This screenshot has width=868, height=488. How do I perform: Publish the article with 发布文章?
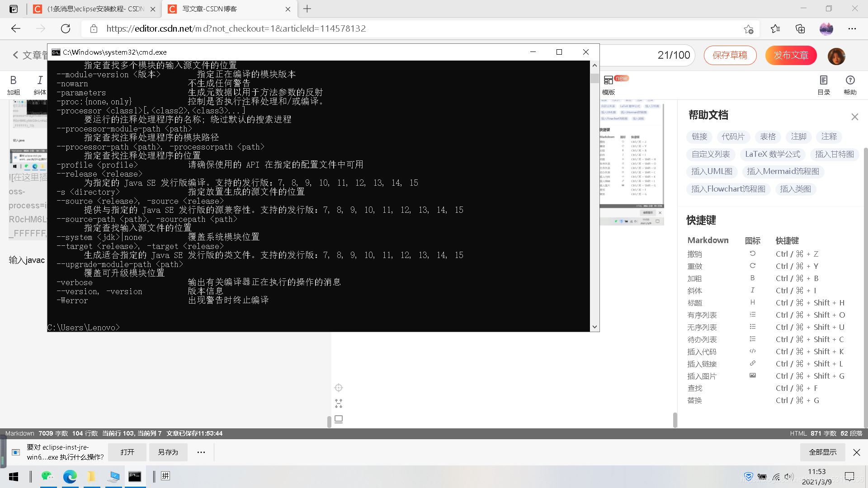click(790, 55)
